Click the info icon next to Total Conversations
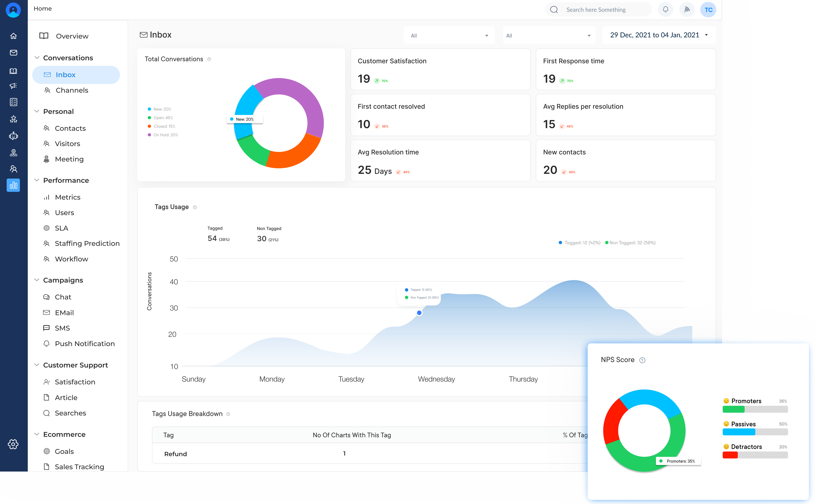The width and height of the screenshot is (815, 504). click(x=209, y=59)
